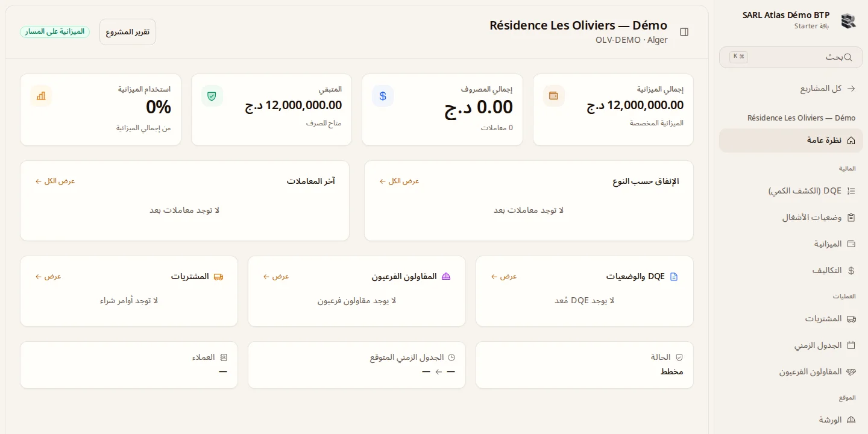Click the helmet icon beside المقاولون الفرعيون card title
This screenshot has height=434, width=868.
click(446, 277)
